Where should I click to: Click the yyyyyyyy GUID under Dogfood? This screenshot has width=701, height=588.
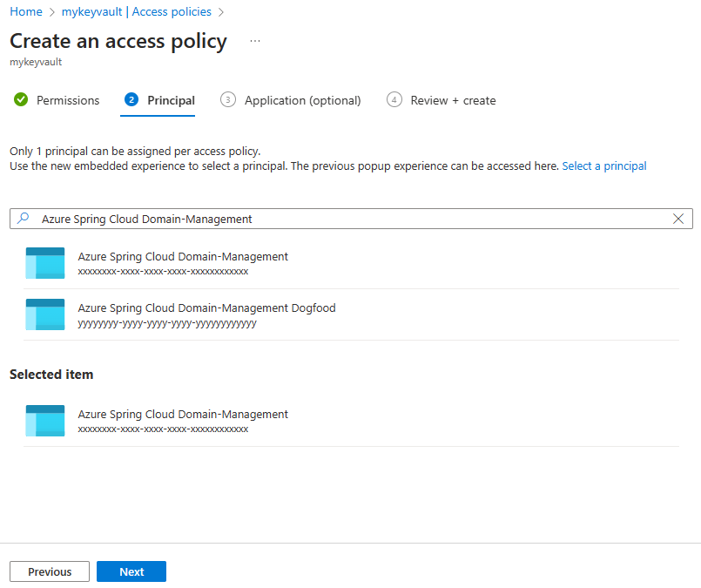(167, 323)
